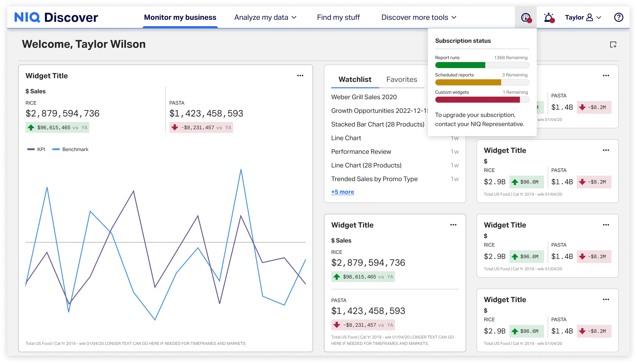Expand the Discover more tools dropdown
The width and height of the screenshot is (637, 364).
(419, 18)
